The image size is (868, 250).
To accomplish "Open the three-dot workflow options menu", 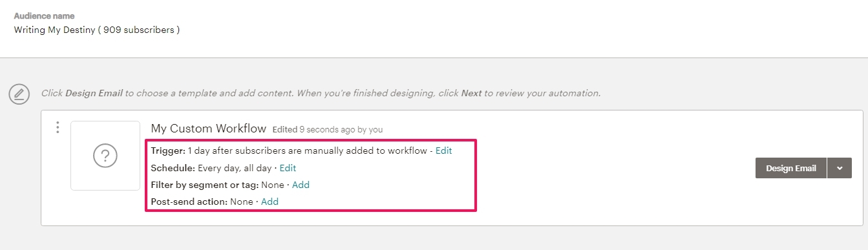I will (x=58, y=127).
